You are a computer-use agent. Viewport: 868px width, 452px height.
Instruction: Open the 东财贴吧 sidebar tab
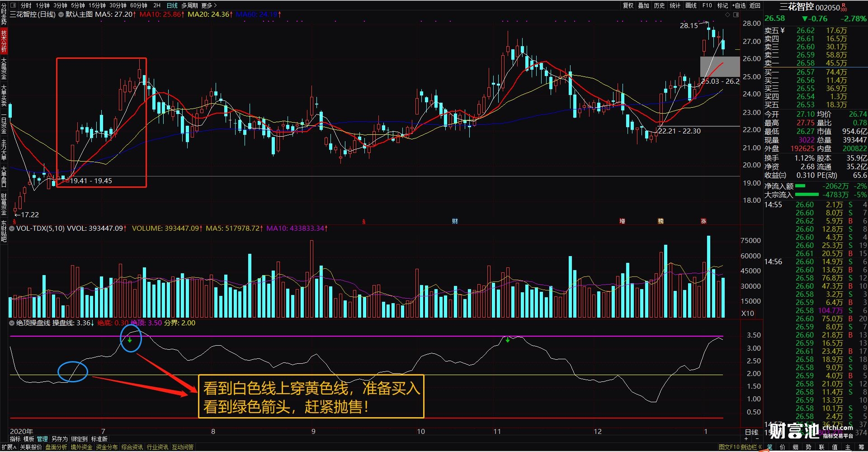pyautogui.click(x=4, y=231)
